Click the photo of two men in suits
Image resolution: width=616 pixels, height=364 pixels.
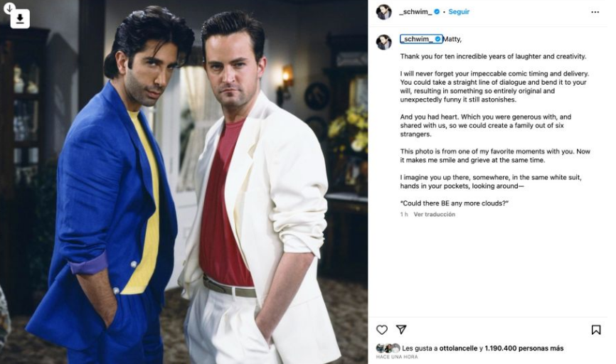point(184,182)
